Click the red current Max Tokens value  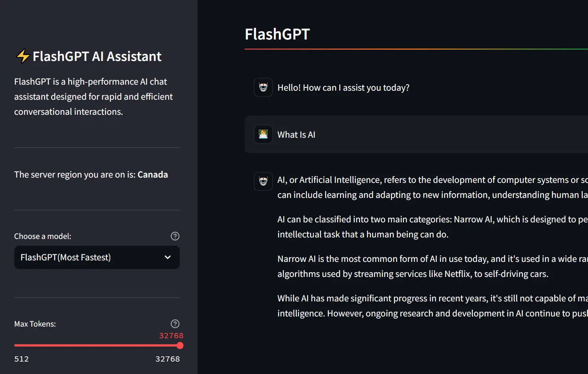pos(171,335)
